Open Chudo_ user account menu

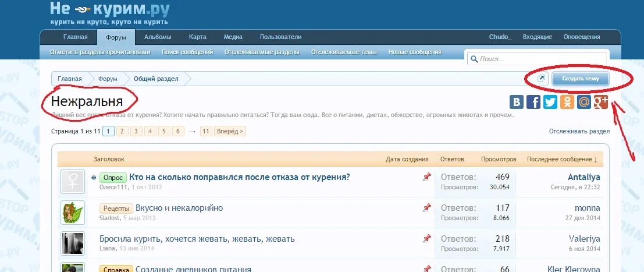[x=500, y=37]
